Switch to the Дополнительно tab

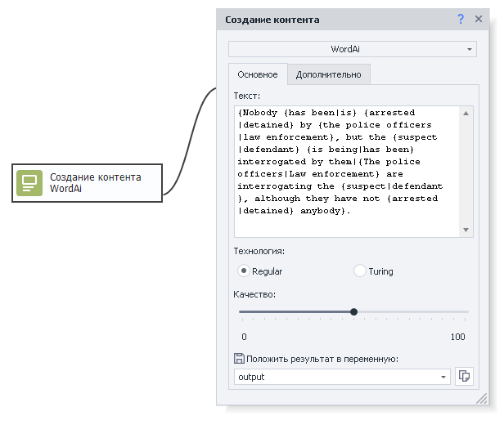pos(328,74)
